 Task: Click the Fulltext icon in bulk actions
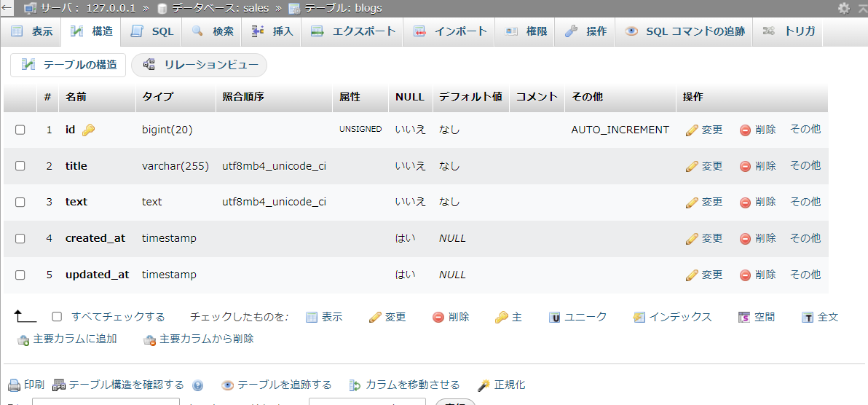(807, 318)
